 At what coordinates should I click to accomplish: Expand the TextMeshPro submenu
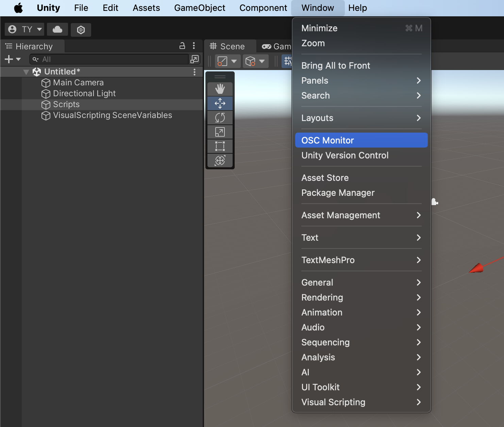[362, 260]
